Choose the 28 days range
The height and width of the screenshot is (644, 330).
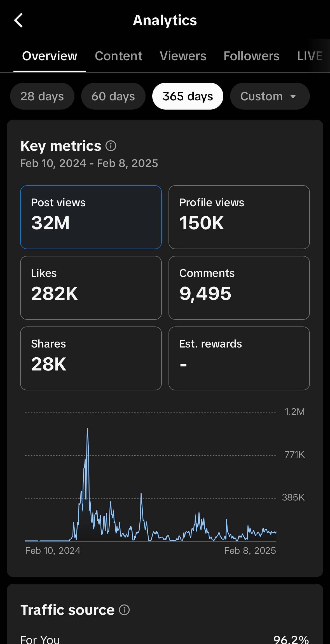42,96
